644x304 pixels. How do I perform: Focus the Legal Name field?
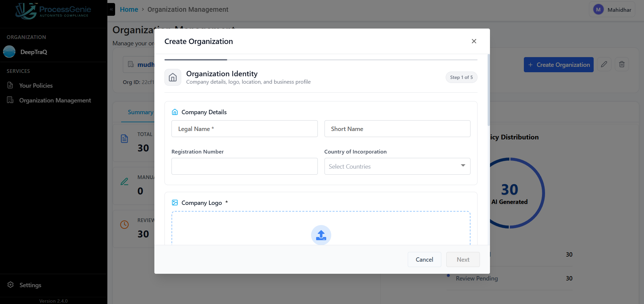pyautogui.click(x=244, y=129)
